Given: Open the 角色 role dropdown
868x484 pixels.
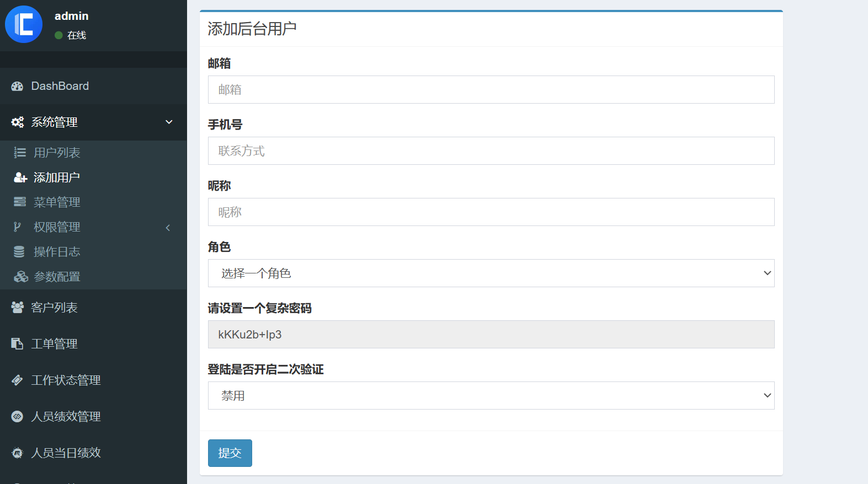Looking at the screenshot, I should coord(491,273).
